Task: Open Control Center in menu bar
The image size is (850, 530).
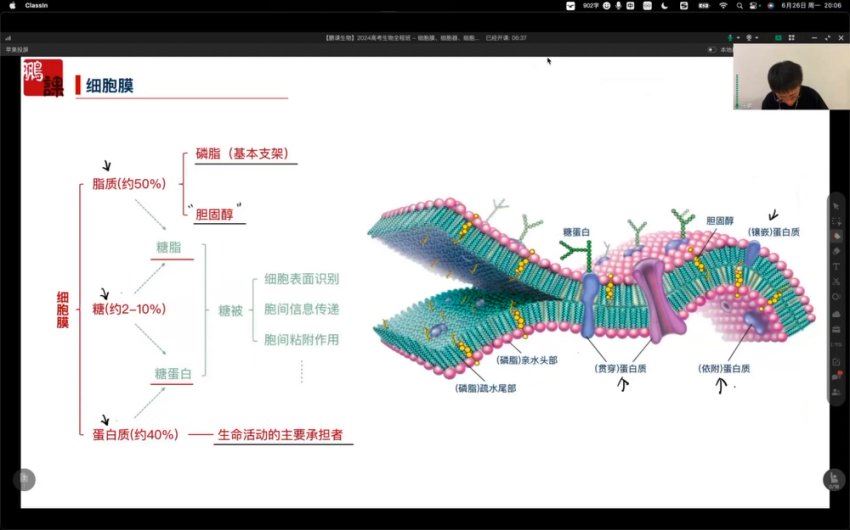Action: pyautogui.click(x=754, y=5)
